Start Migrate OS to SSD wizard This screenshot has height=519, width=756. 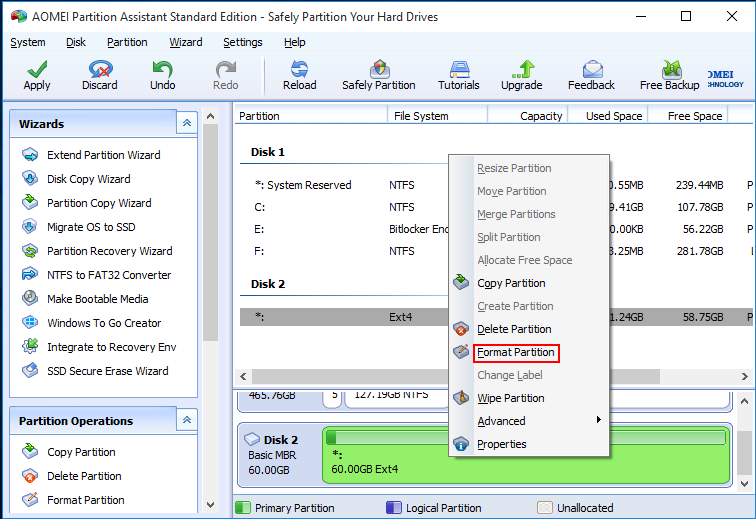[91, 227]
